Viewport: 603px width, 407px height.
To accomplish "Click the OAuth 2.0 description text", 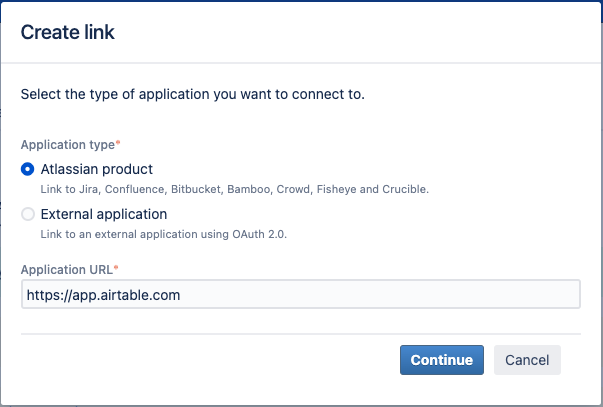I will point(164,234).
